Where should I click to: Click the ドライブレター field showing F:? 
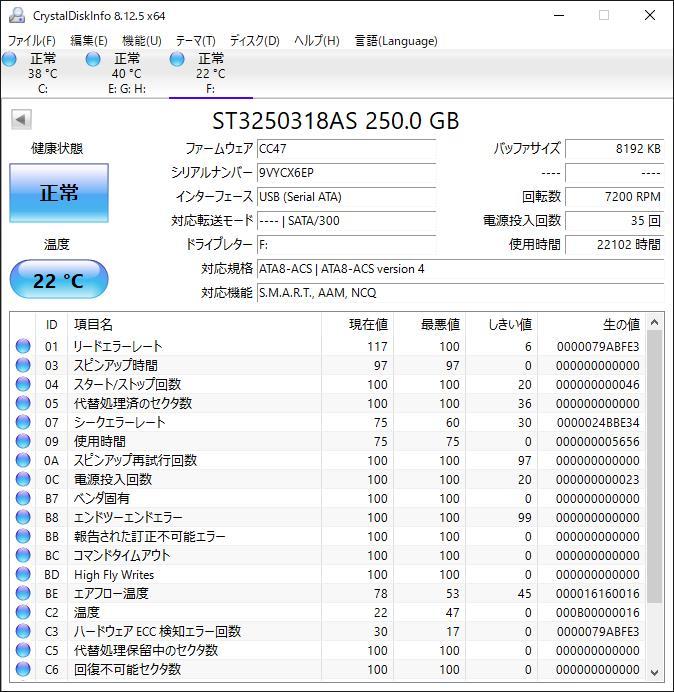point(346,244)
